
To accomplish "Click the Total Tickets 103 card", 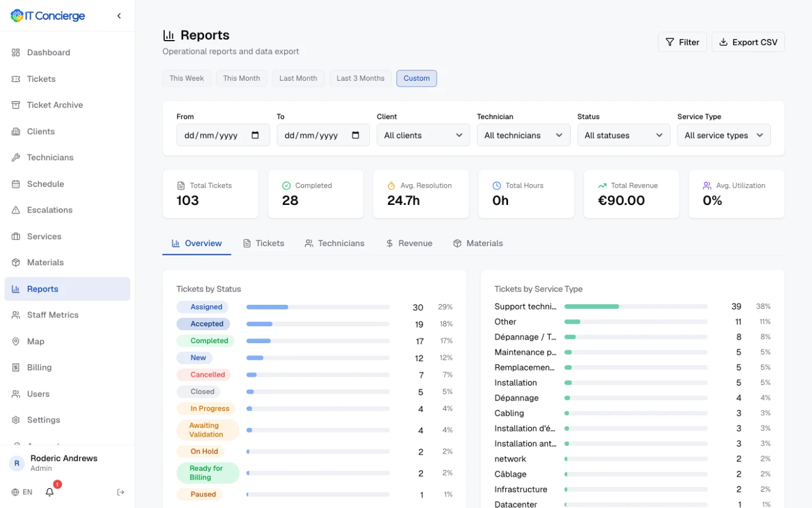I will (211, 194).
